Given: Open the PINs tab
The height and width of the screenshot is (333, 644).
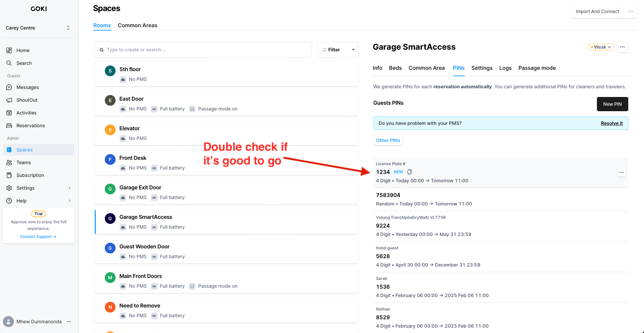Looking at the screenshot, I should 459,68.
